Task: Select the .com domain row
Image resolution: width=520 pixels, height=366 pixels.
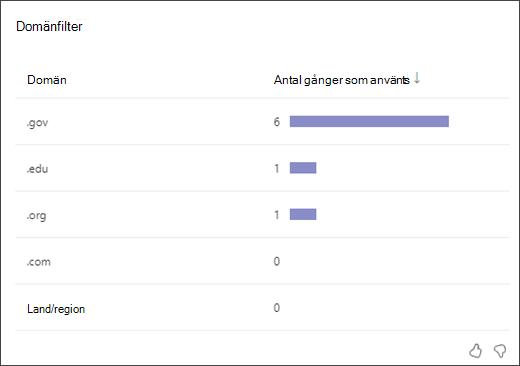Action: (262, 261)
